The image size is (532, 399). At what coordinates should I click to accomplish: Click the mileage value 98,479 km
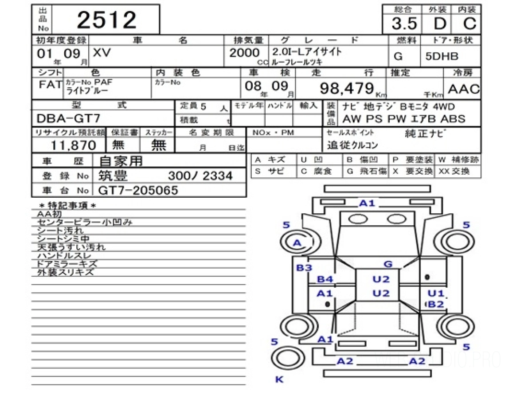tap(353, 89)
